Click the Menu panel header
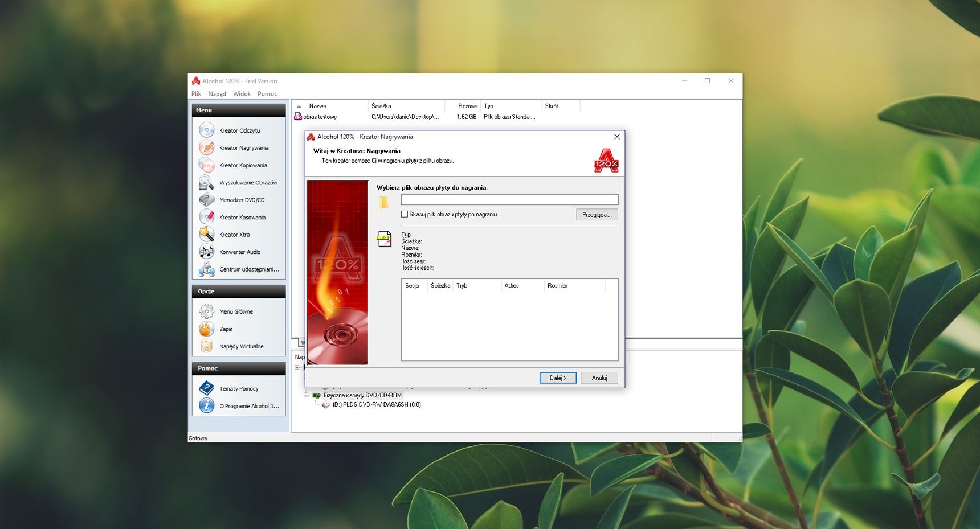 coord(239,110)
